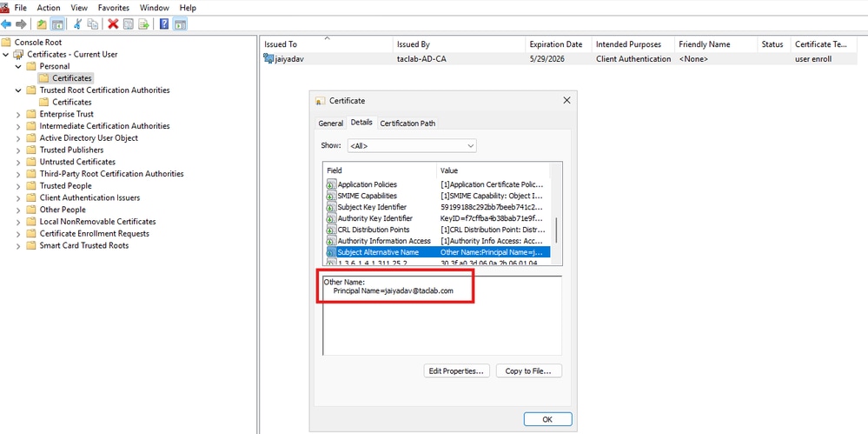The width and height of the screenshot is (868, 434).
Task: Click the Copy to File... button
Action: [528, 371]
